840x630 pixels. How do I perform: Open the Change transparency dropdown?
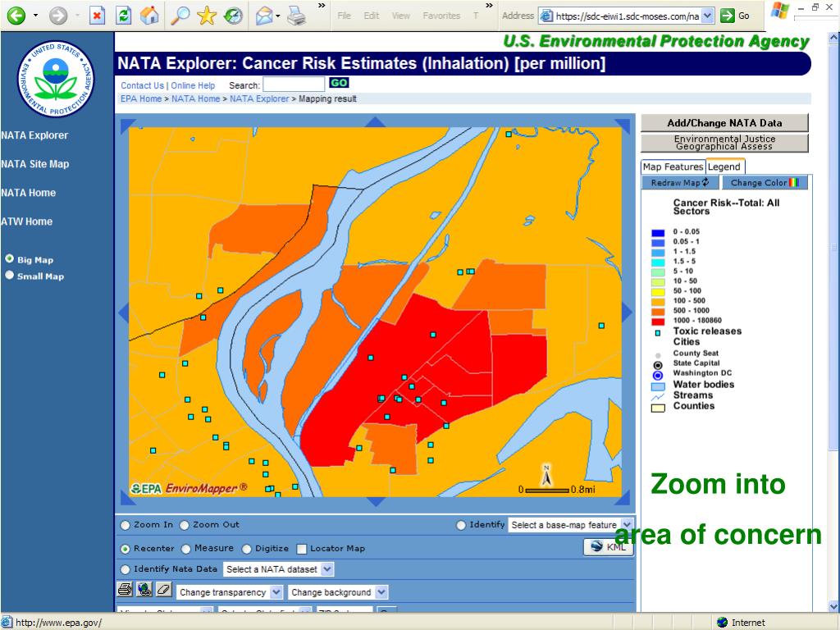coord(230,592)
